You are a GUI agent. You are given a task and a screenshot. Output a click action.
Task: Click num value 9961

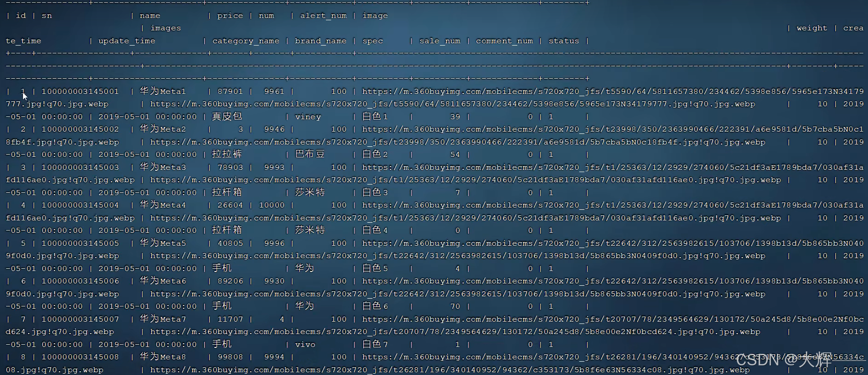[x=274, y=92]
